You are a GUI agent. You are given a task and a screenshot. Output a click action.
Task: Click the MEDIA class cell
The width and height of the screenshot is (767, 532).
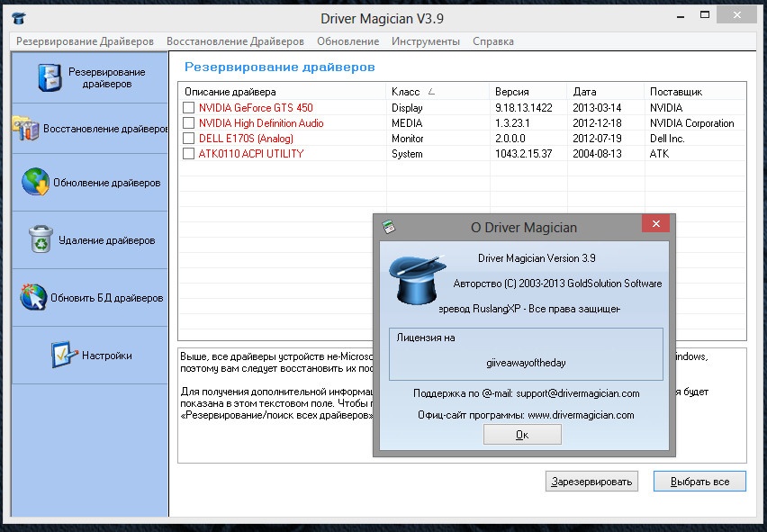point(407,122)
